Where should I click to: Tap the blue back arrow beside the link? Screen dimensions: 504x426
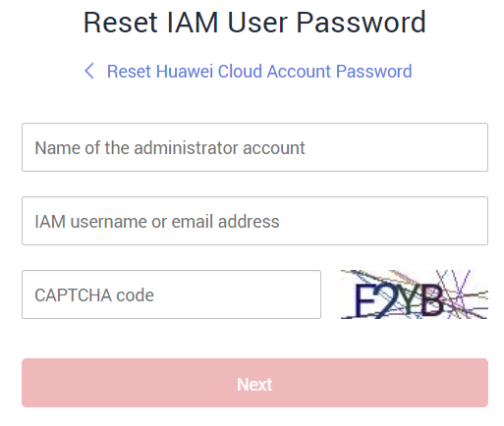(x=89, y=71)
